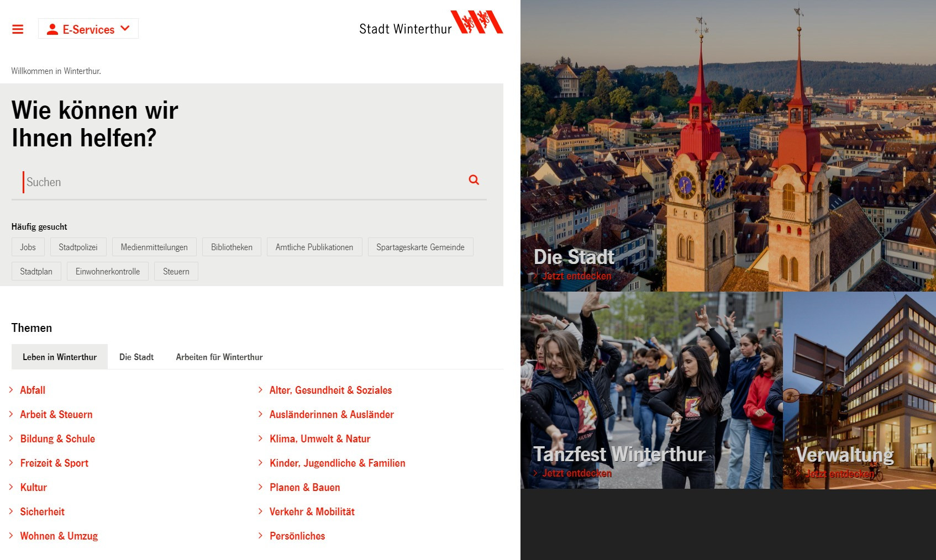Select the Jobs quick search tag
The width and height of the screenshot is (936, 560).
coord(28,247)
